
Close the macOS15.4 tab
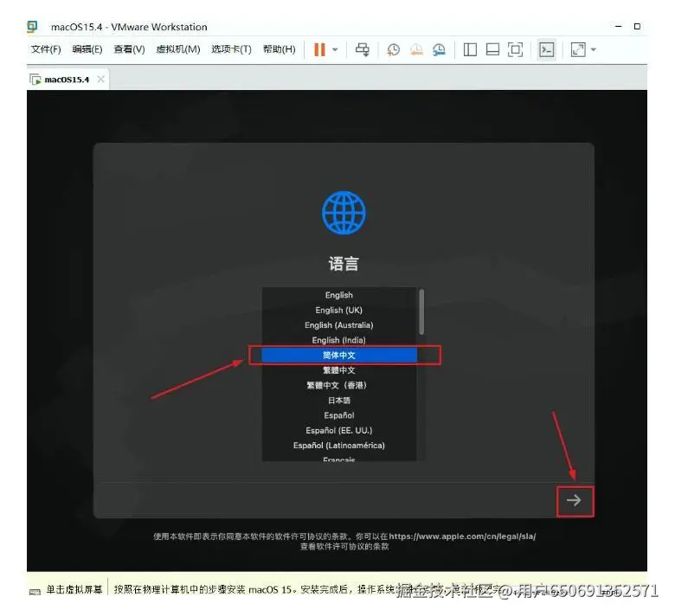(100, 80)
